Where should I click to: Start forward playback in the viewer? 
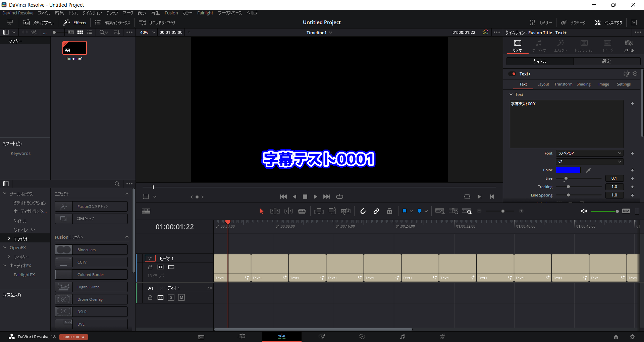(x=315, y=197)
